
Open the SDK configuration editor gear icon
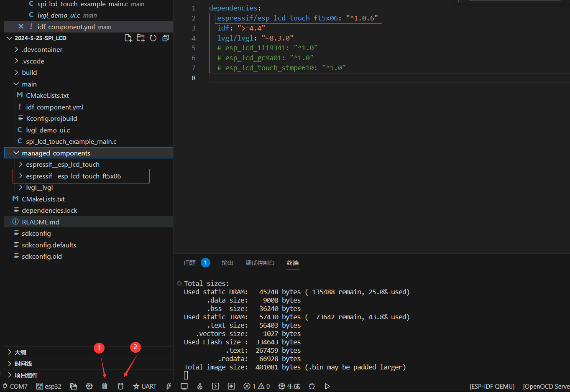pos(89,386)
